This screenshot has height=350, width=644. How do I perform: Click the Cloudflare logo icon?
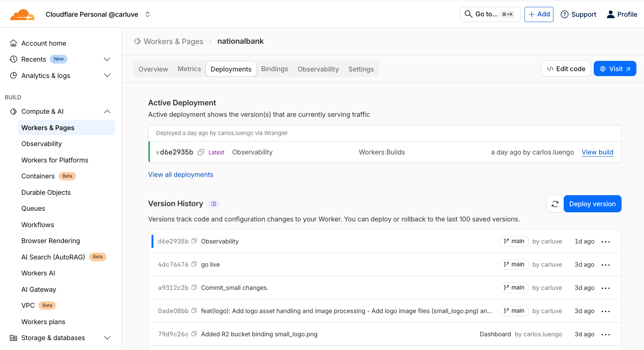pyautogui.click(x=22, y=14)
